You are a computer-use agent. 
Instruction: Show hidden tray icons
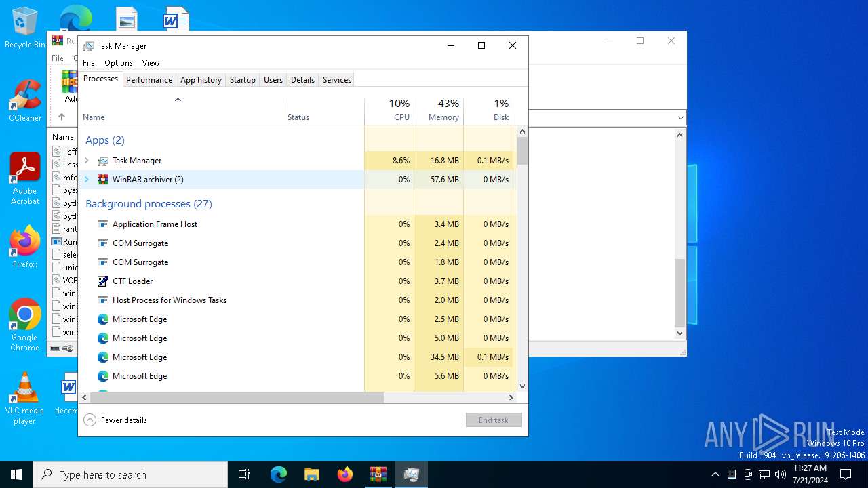(x=715, y=474)
